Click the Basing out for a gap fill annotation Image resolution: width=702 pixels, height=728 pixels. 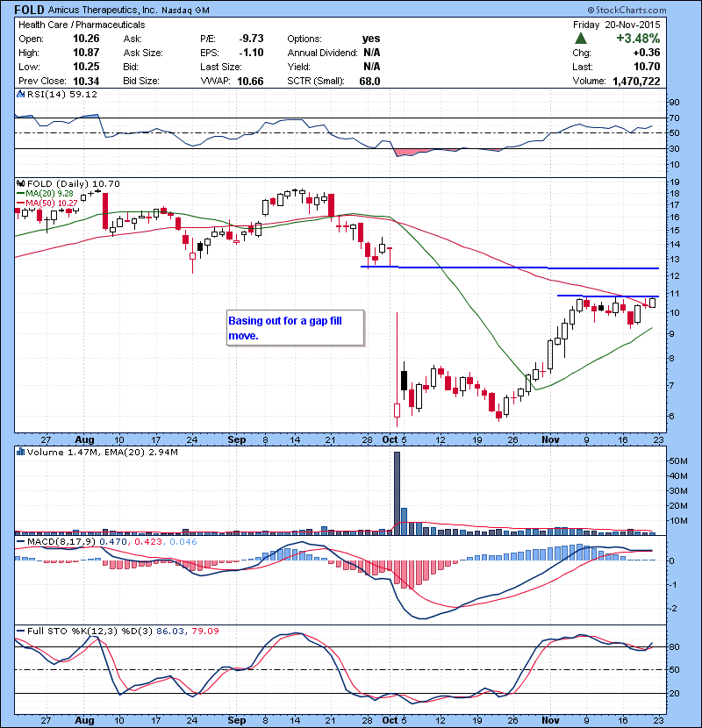click(x=295, y=328)
